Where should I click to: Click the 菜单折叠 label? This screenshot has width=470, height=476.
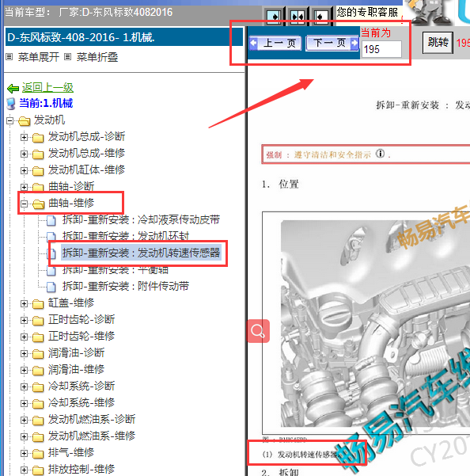click(97, 57)
